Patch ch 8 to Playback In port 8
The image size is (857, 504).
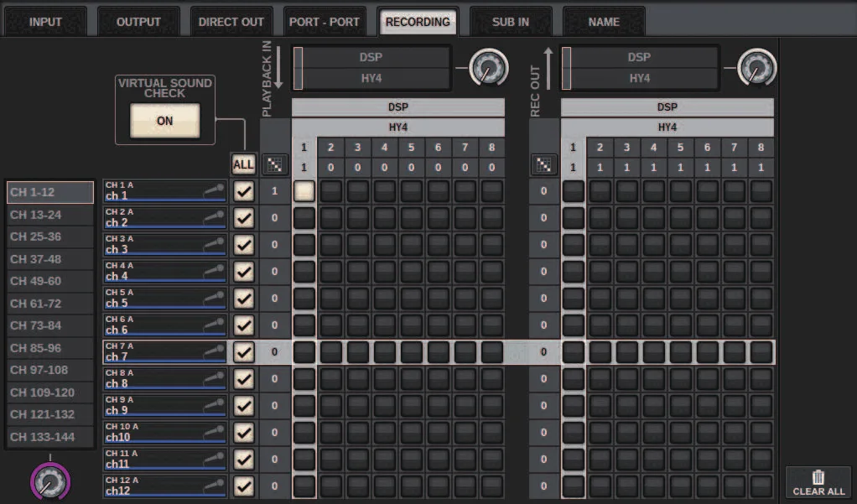(x=492, y=379)
